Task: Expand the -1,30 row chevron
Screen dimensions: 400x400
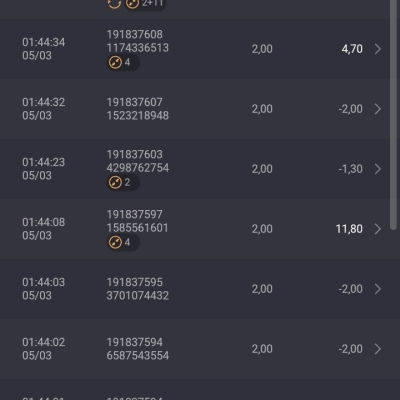Action: tap(378, 169)
